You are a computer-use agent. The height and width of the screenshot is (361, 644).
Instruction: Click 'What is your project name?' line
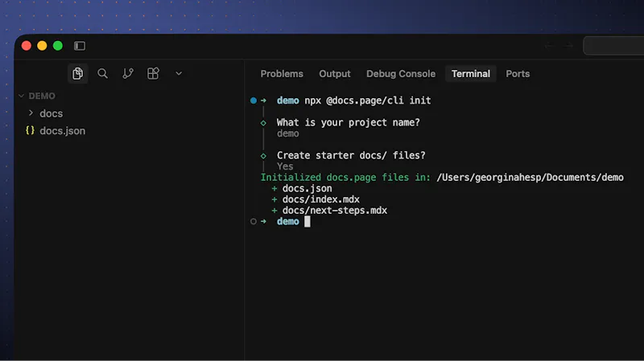click(x=349, y=123)
